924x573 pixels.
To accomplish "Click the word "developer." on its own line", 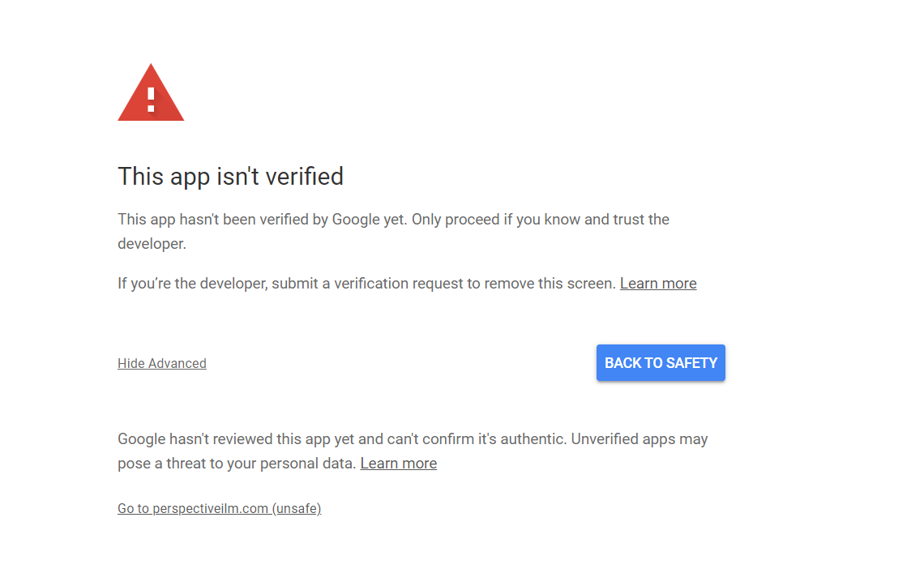I will [x=152, y=243].
